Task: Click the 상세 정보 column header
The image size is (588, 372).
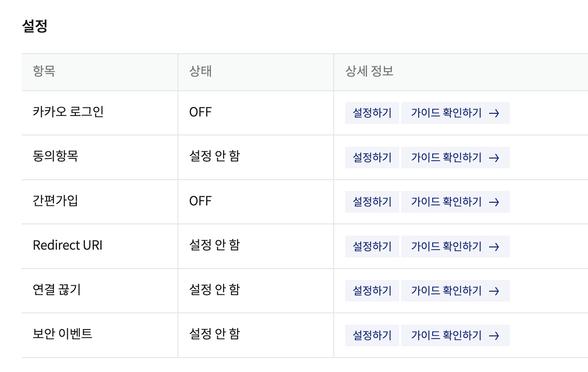Action: 369,71
